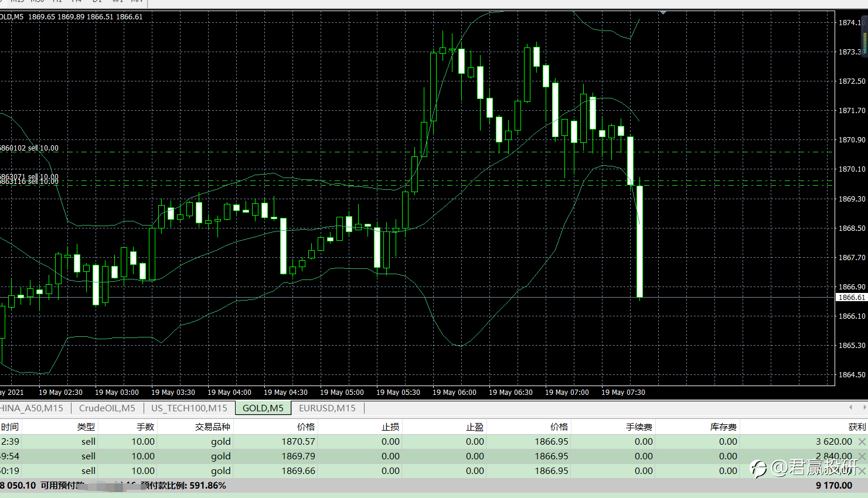
Task: Click the 预付款比例: 591.86% status text
Action: pyautogui.click(x=183, y=485)
